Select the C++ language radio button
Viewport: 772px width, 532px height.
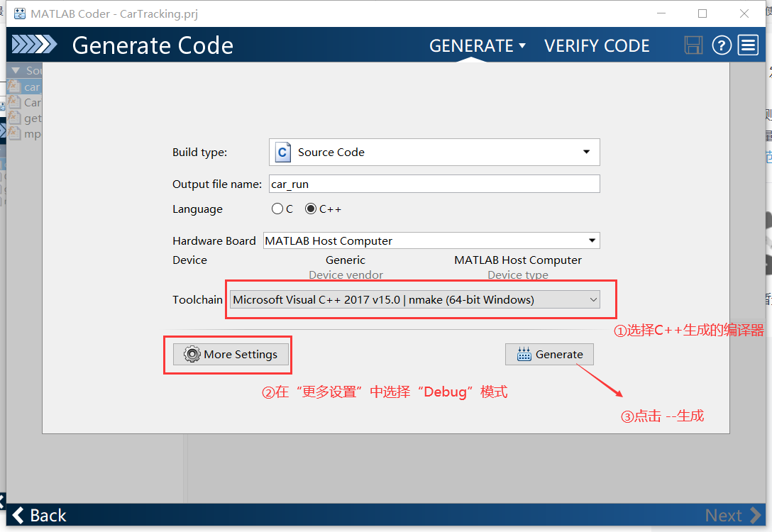[x=309, y=209]
